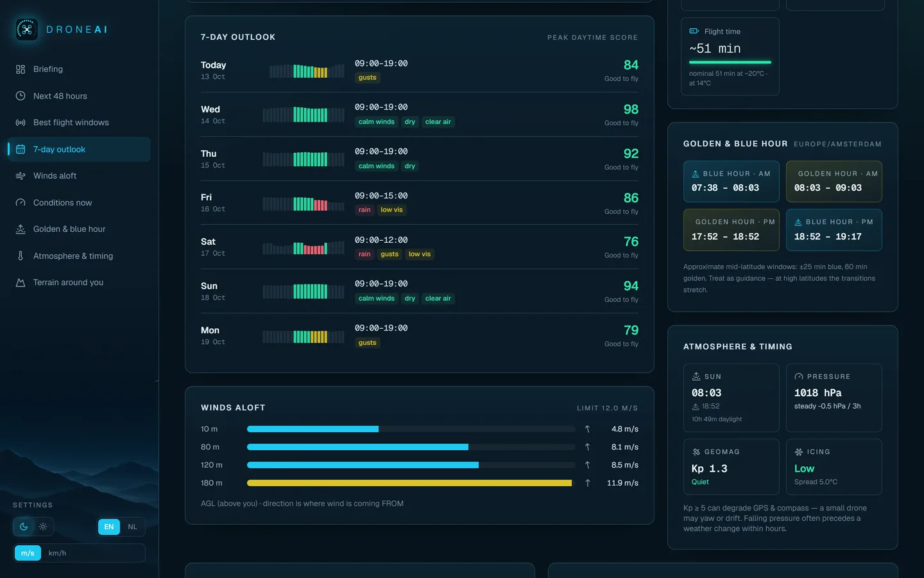The image size is (924, 578).
Task: Click the Pressure gauge icon
Action: [799, 377]
